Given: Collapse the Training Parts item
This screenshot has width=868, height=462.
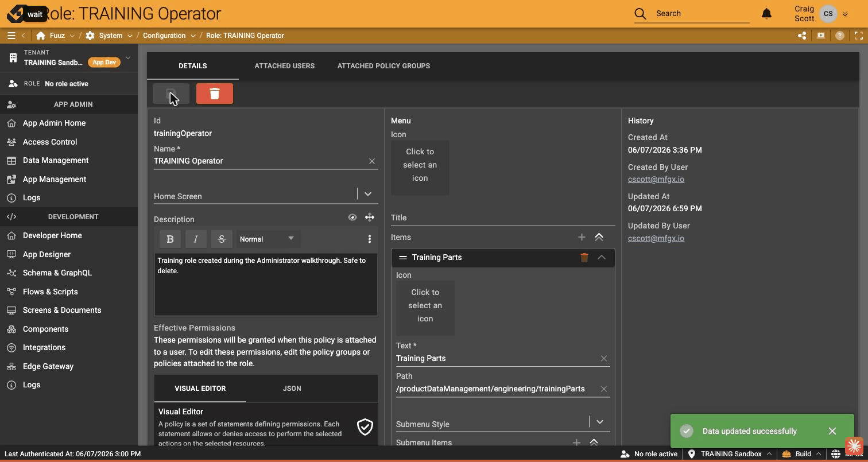Looking at the screenshot, I should 601,258.
